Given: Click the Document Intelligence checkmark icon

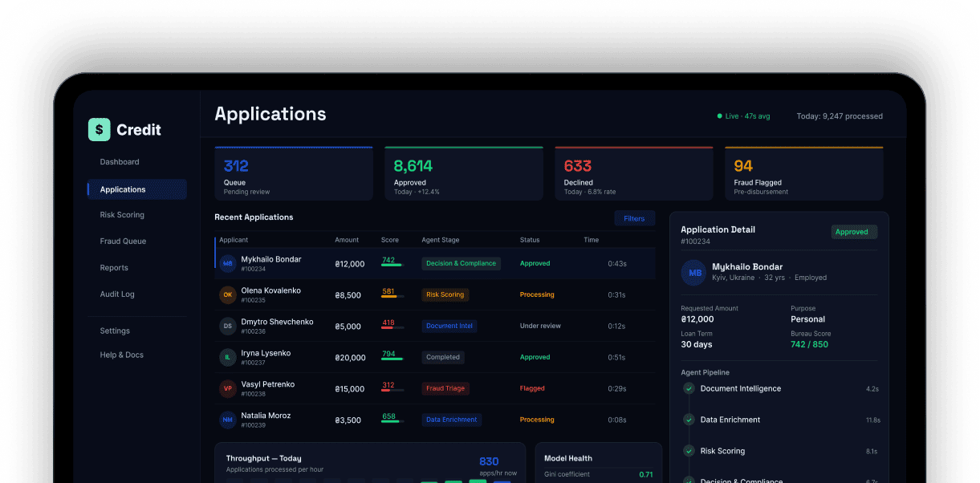Looking at the screenshot, I should pyautogui.click(x=689, y=388).
